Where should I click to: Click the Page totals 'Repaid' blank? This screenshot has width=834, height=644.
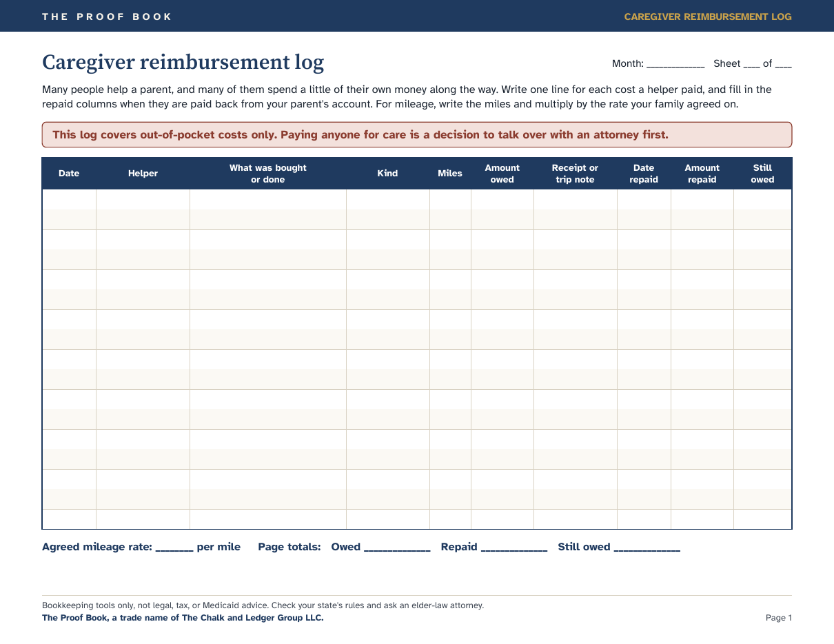pyautogui.click(x=514, y=548)
